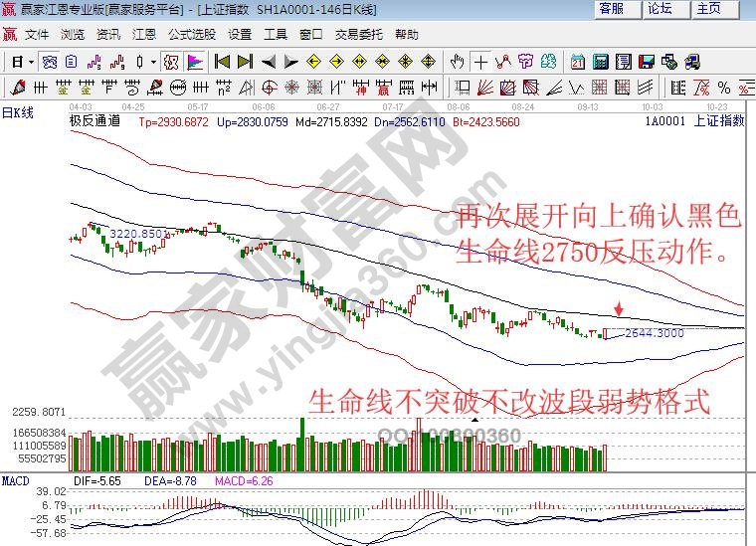
Task: Click the 2644.3000 price label on chart
Action: (x=655, y=333)
